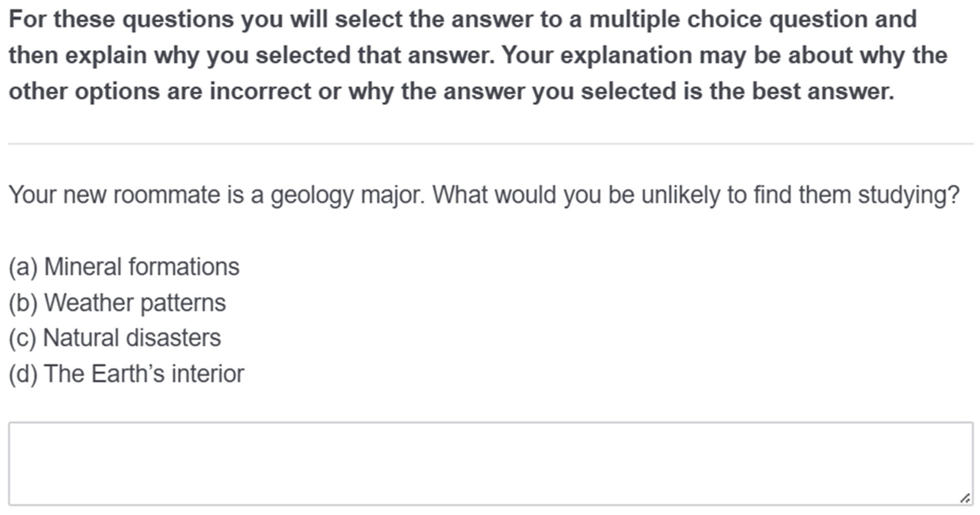Choose option (b) Weather patterns
Viewport: 980px width, 515px height.
coord(117,303)
